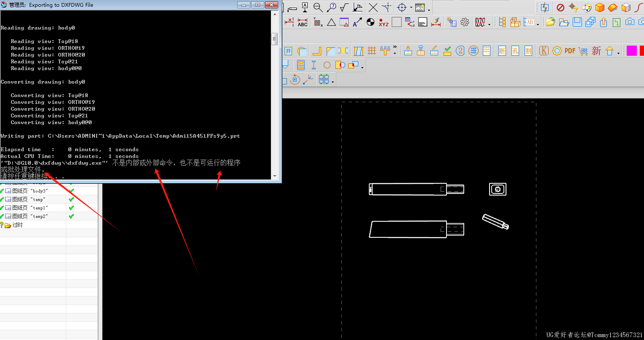Open dropdown arrow after the blue up-arrow icon

[618, 53]
